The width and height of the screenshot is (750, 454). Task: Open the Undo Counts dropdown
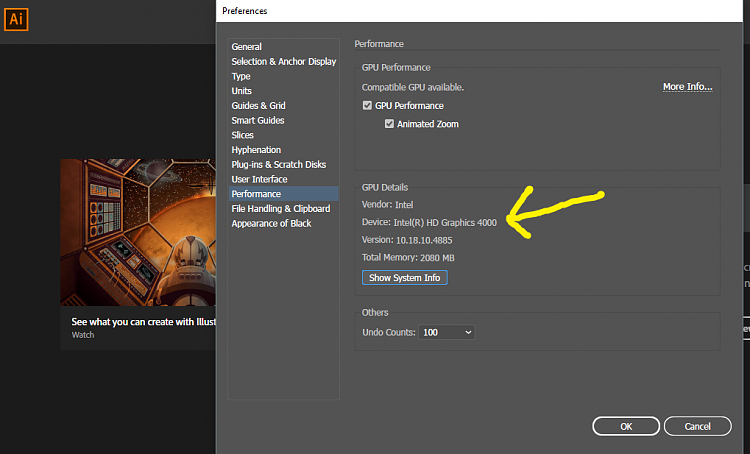click(446, 332)
